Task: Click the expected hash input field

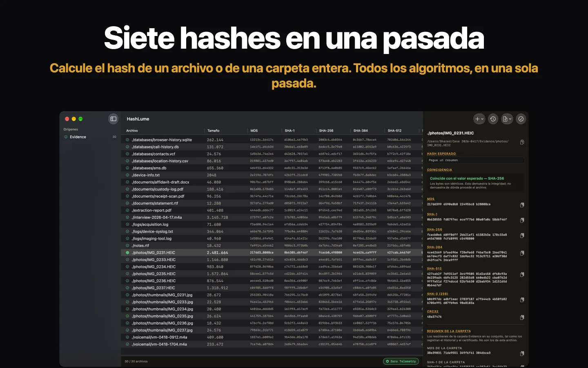Action: (x=476, y=160)
